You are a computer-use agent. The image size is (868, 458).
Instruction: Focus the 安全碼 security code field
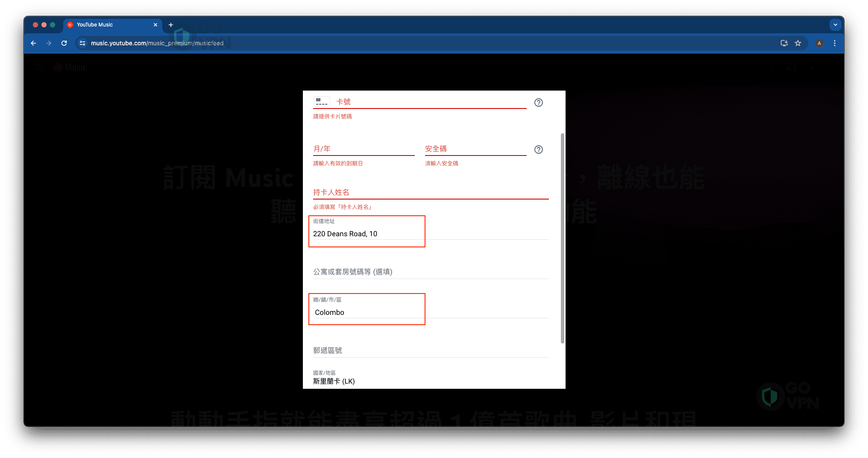coord(475,149)
